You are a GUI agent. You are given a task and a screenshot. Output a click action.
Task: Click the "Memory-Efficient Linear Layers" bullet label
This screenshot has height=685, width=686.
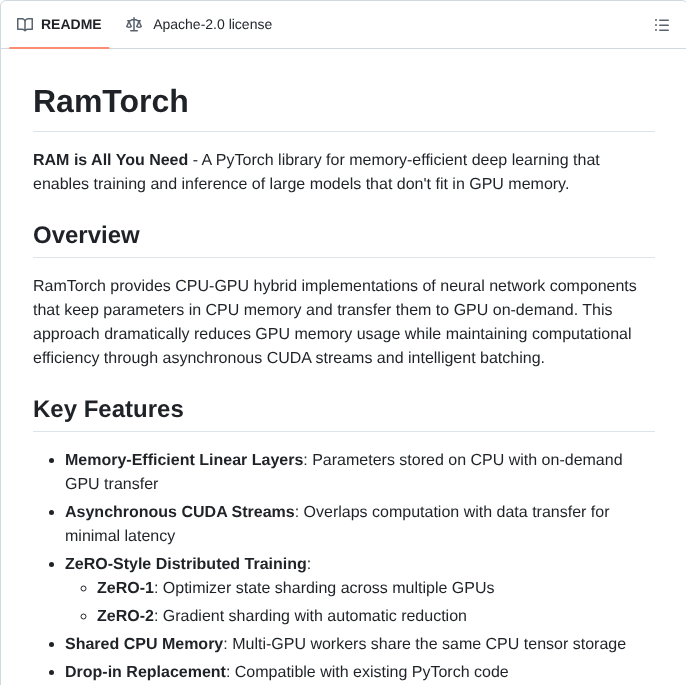coord(184,460)
